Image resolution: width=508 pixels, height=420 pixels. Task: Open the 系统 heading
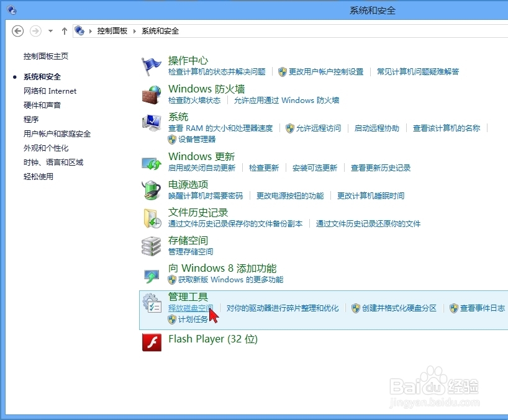tap(178, 117)
